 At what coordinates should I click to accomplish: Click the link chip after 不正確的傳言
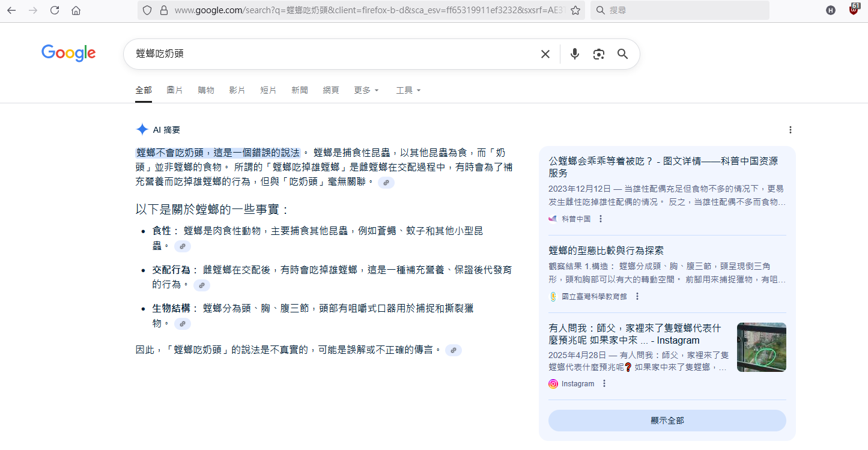click(454, 350)
